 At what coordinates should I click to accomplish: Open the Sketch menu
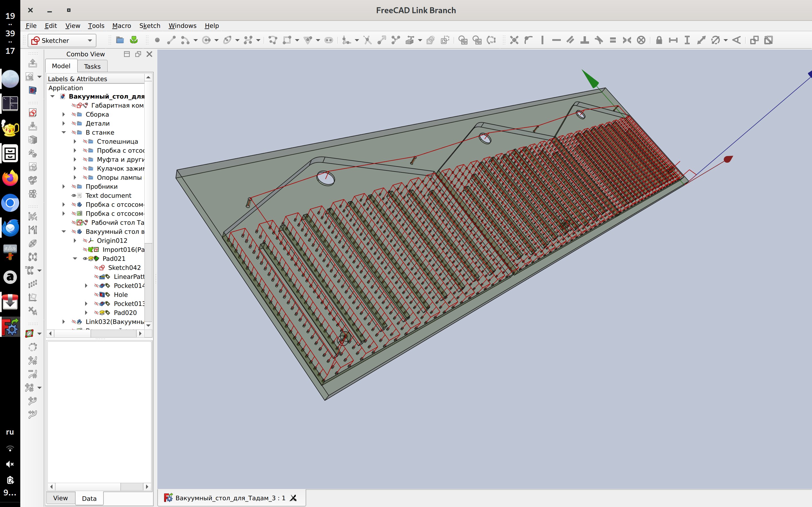pyautogui.click(x=150, y=26)
